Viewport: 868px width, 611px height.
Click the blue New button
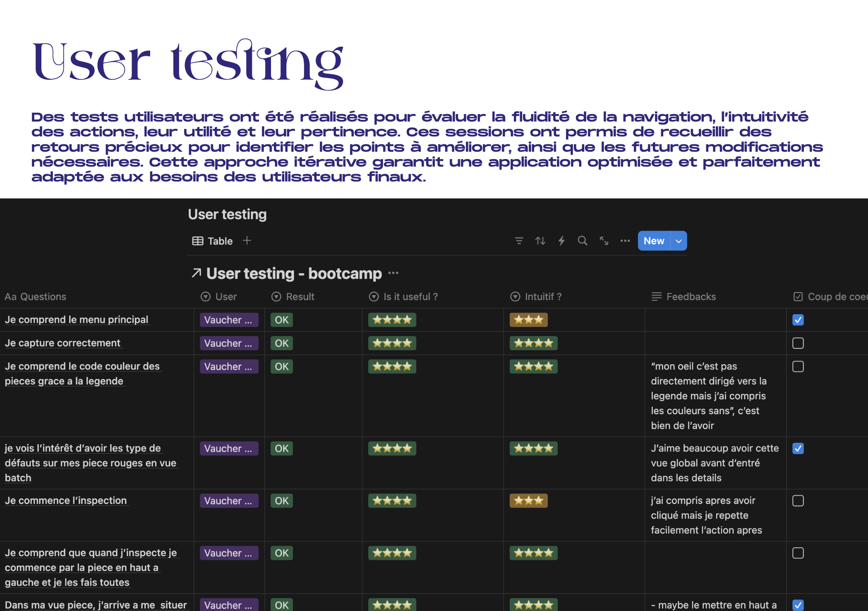654,241
